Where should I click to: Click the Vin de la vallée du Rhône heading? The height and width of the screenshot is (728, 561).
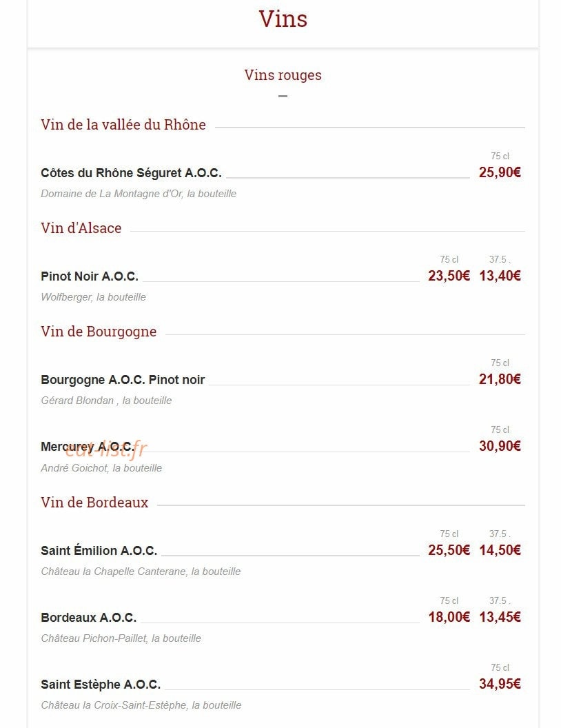coord(123,124)
